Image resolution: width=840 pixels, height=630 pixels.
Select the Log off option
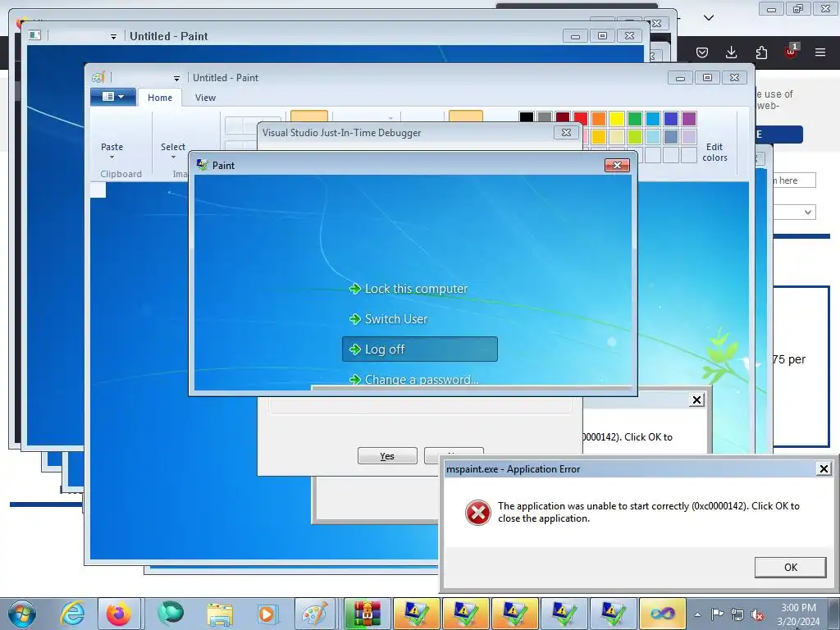click(x=420, y=349)
